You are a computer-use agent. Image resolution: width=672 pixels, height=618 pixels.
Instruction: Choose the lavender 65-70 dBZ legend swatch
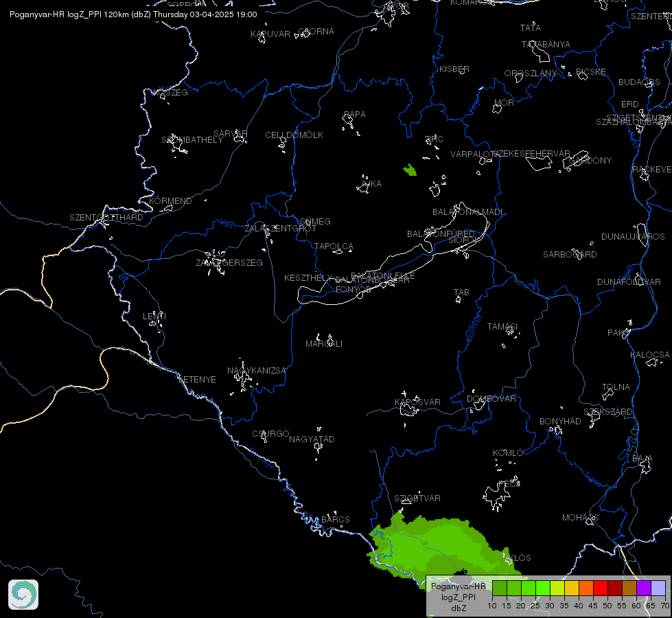(658, 588)
